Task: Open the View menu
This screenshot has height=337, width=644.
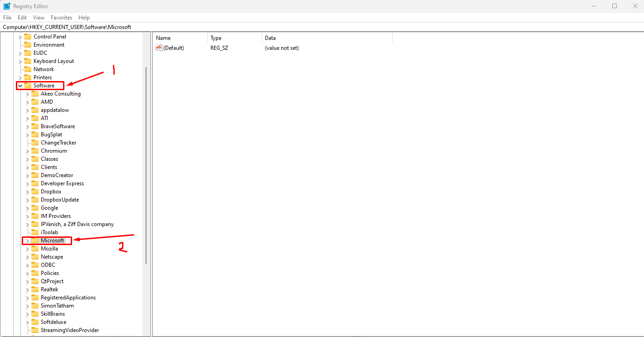Action: click(39, 18)
